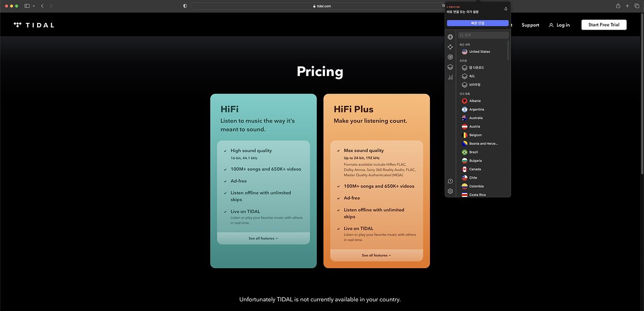Open a new tab with plus icon

pos(627,6)
